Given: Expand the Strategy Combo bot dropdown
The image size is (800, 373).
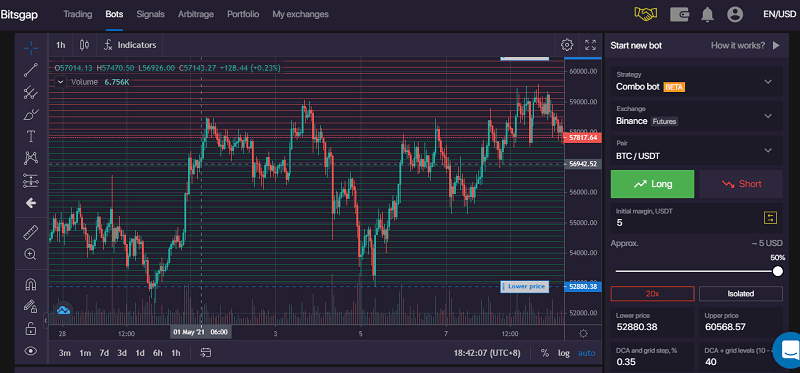Looking at the screenshot, I should pyautogui.click(x=696, y=81).
